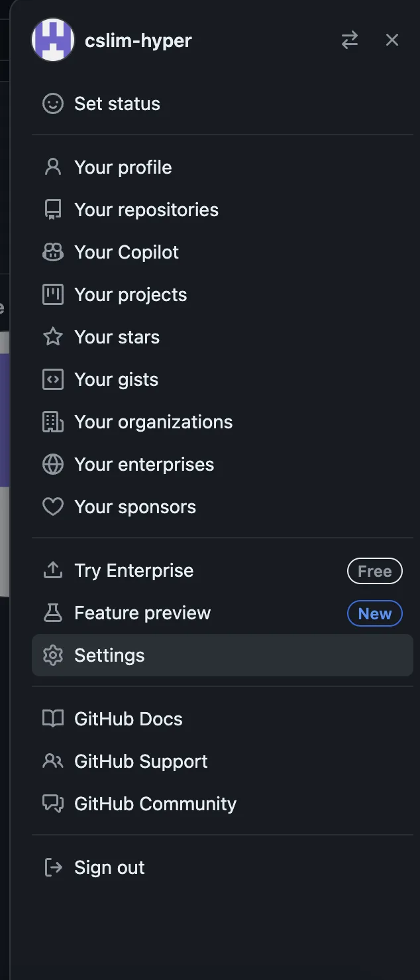Close the user menu panel

tap(392, 40)
